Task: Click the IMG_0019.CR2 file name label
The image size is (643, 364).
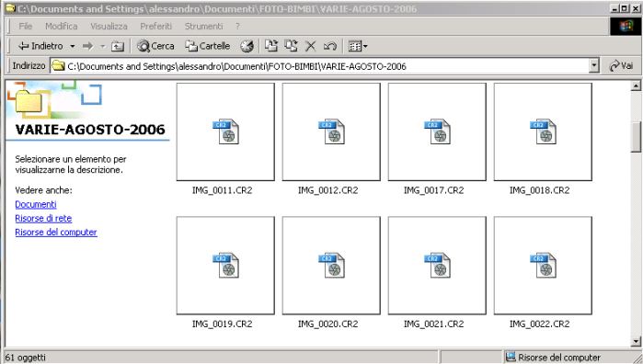Action: point(223,324)
